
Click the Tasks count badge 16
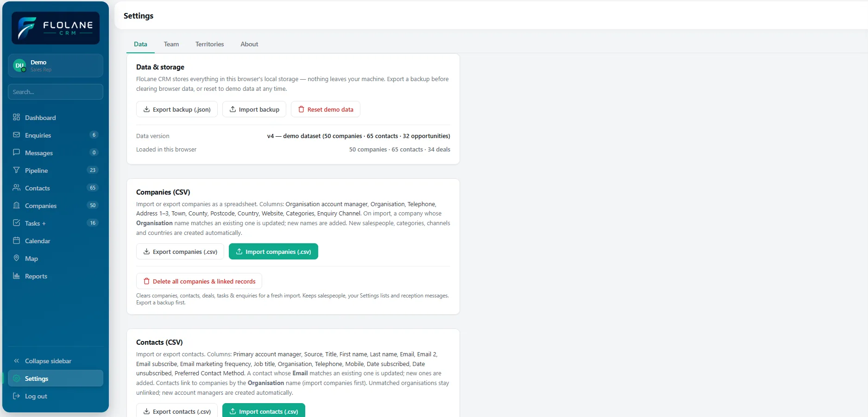pyautogui.click(x=93, y=223)
